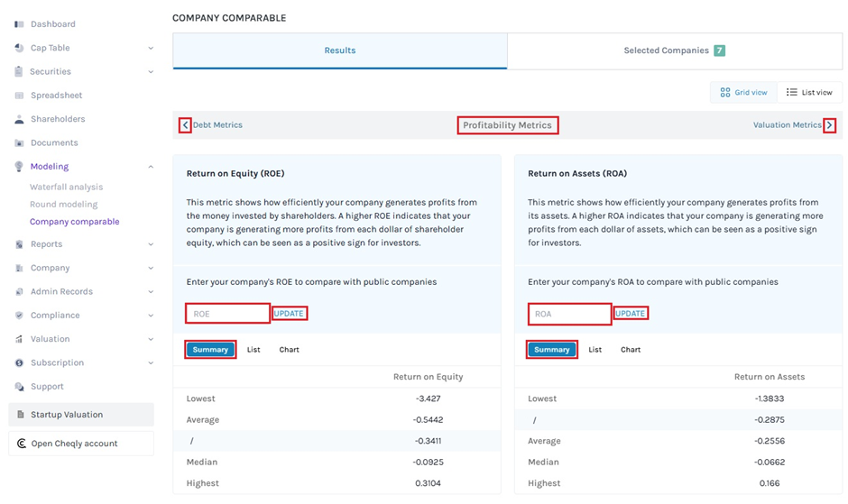Screen dimensions: 848x504
Task: Click the Shareholders person icon
Action: (19, 119)
